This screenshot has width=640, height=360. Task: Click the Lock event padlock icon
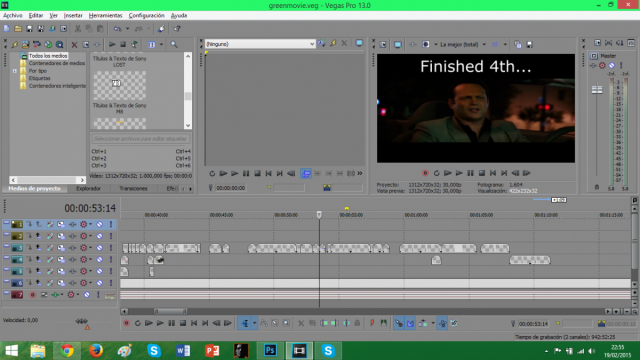click(357, 323)
